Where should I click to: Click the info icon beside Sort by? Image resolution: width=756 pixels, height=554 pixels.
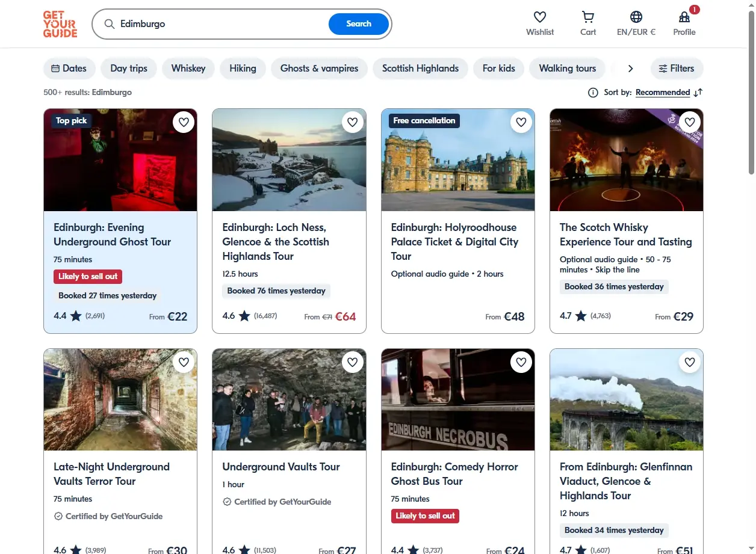click(x=593, y=93)
